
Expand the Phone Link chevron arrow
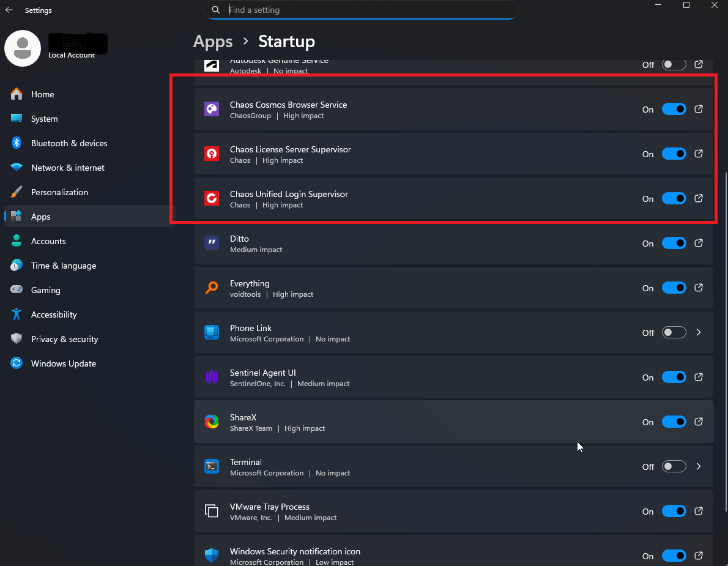699,333
